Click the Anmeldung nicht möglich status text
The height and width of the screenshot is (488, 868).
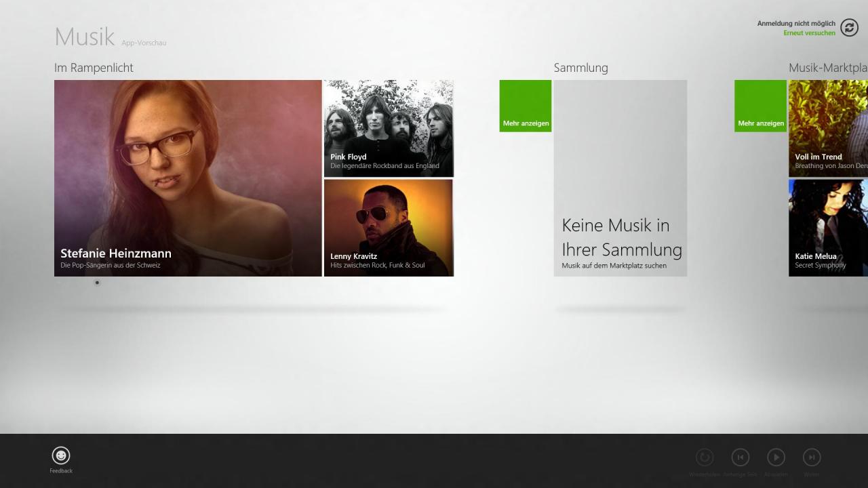coord(796,24)
